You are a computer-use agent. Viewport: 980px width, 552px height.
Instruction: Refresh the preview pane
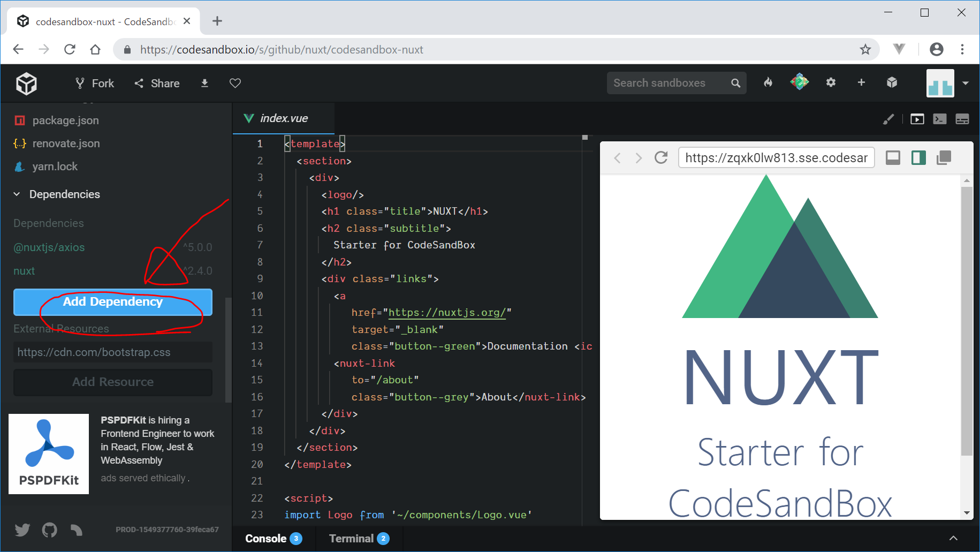click(661, 157)
